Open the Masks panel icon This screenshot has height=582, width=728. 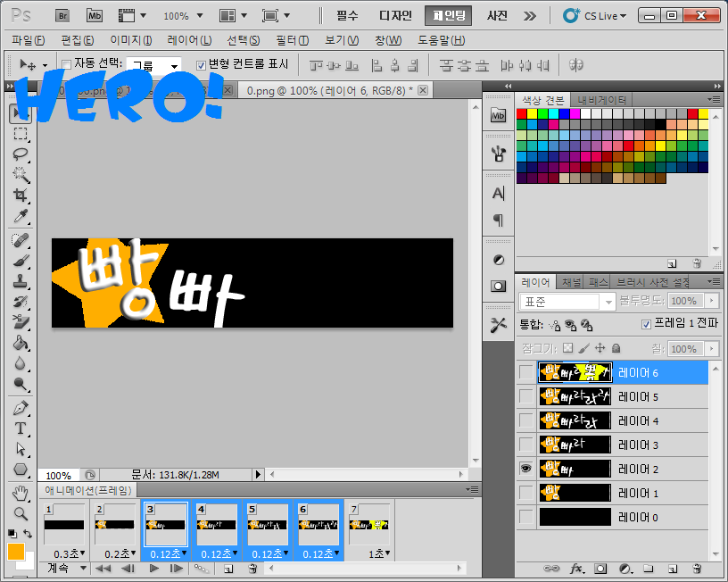498,286
